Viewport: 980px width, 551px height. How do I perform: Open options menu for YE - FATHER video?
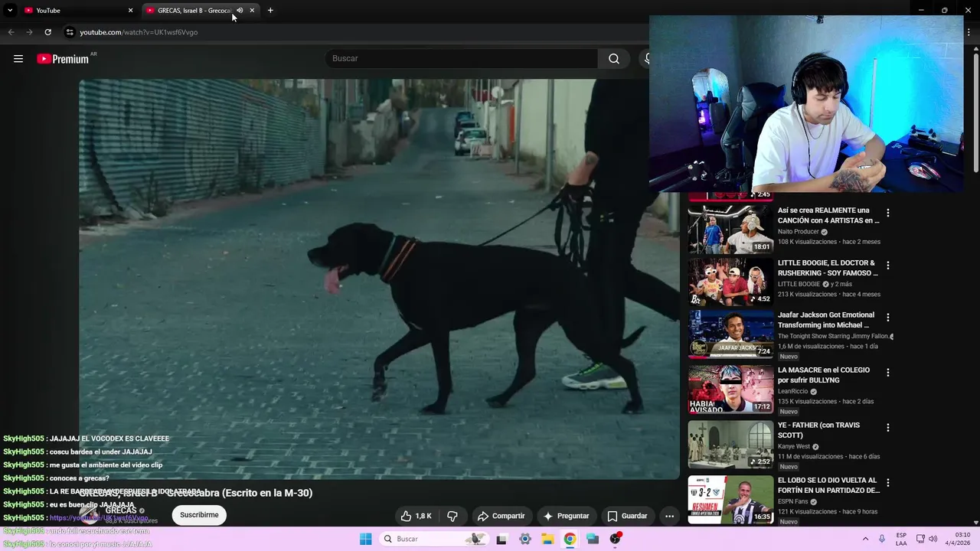888,428
